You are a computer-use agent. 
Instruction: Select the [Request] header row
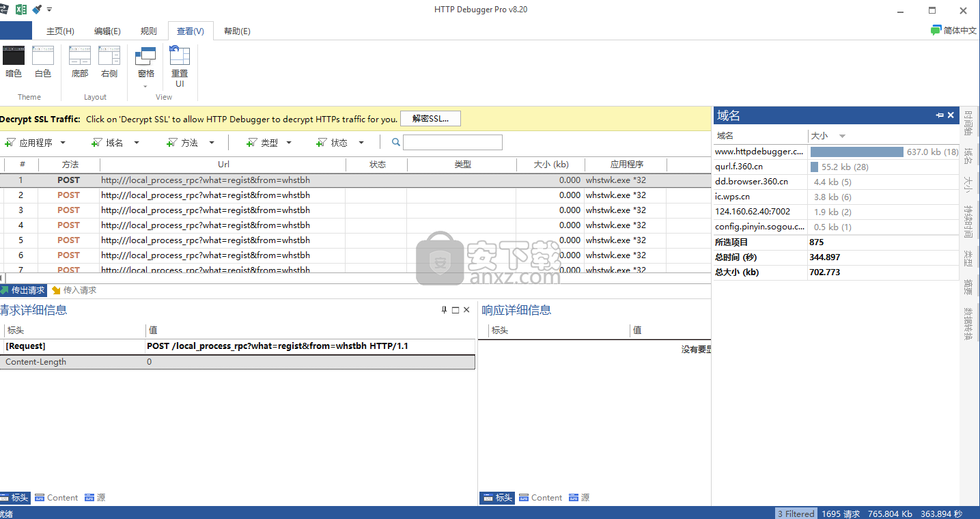point(238,346)
